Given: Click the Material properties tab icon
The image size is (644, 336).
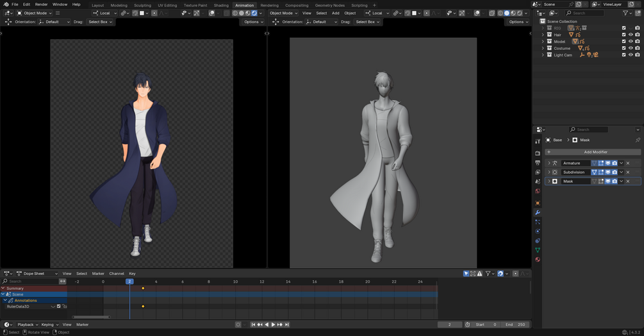Looking at the screenshot, I should 537,260.
